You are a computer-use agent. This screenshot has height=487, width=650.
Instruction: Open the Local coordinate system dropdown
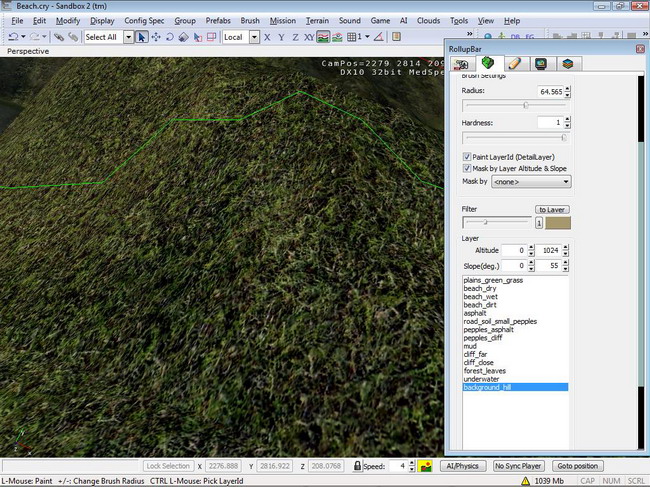click(255, 37)
